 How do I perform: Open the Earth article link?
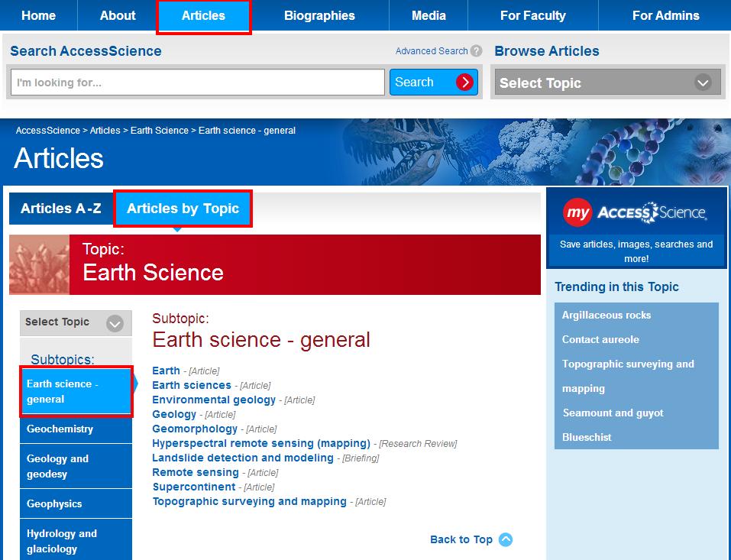(x=166, y=371)
